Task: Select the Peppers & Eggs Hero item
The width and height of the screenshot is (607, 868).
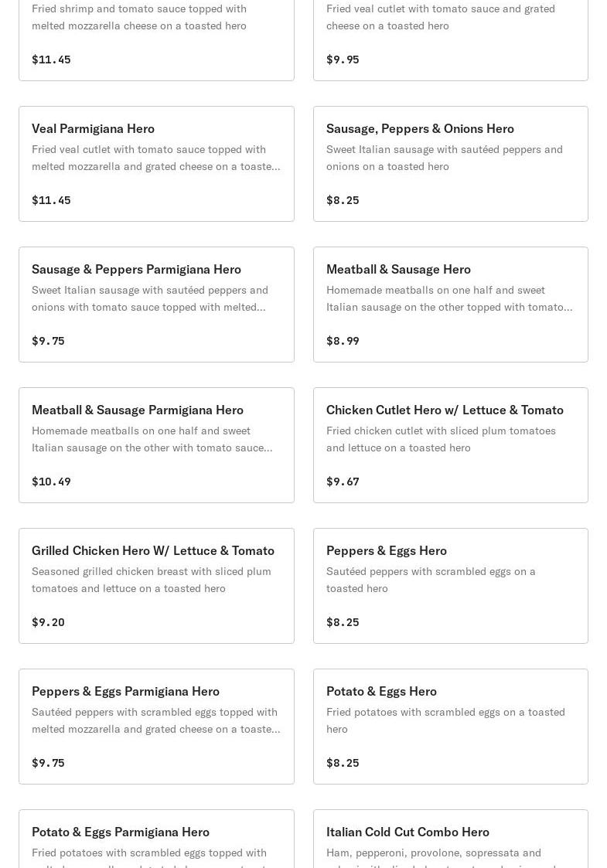Action: pos(450,586)
